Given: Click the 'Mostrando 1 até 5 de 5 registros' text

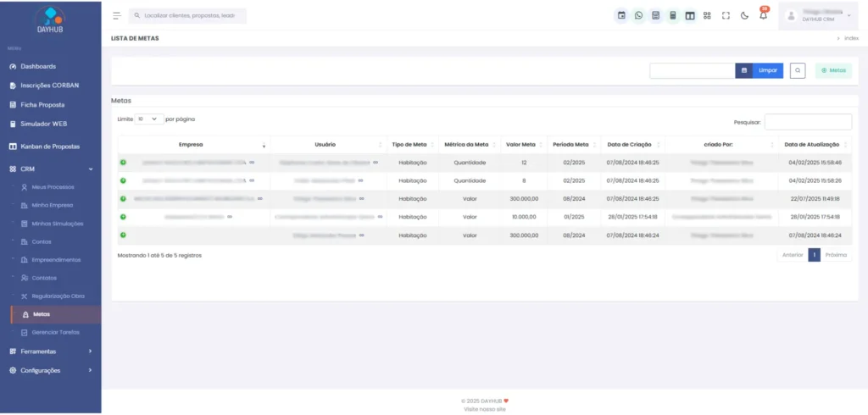Looking at the screenshot, I should coord(159,256).
